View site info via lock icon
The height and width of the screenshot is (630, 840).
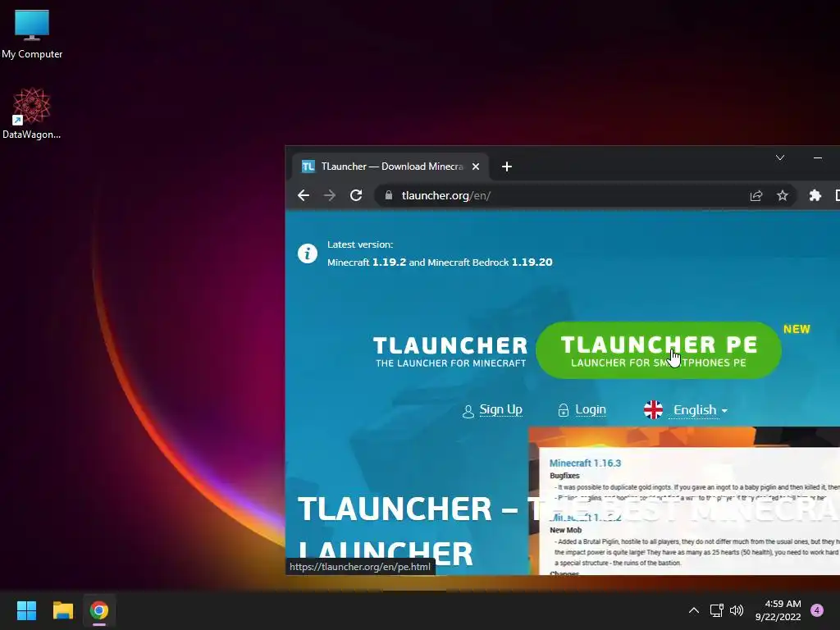[388, 195]
